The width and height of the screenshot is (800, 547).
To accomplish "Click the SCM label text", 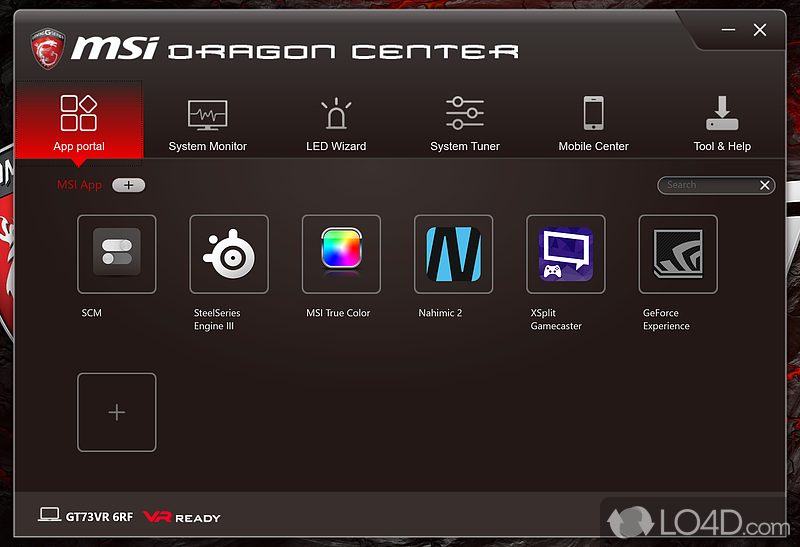I will tap(92, 313).
